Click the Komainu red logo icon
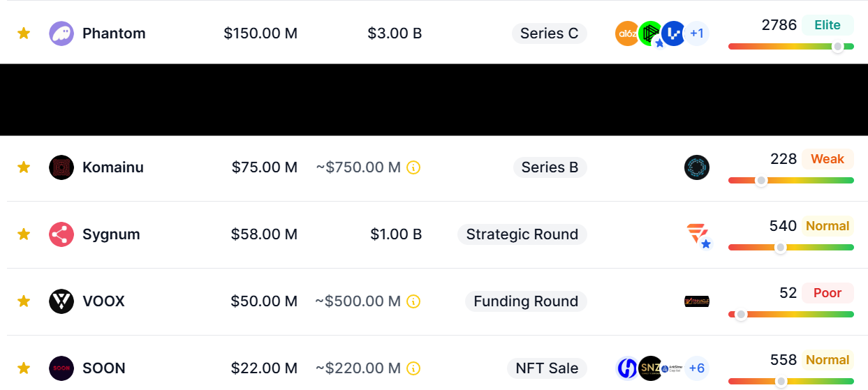Screen dimensions: 868x390 tap(61, 167)
